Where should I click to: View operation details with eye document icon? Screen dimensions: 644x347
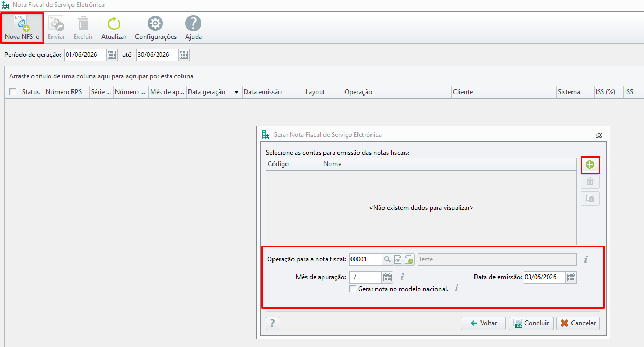pos(398,259)
